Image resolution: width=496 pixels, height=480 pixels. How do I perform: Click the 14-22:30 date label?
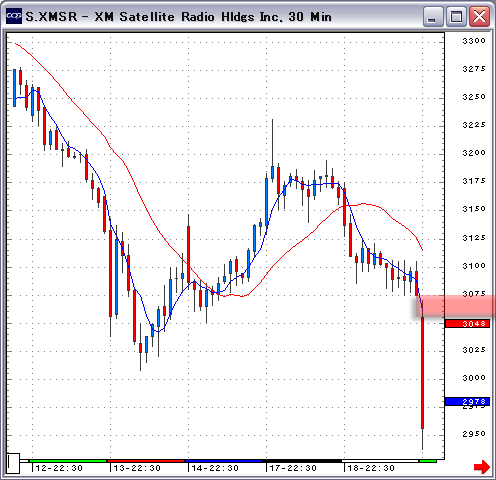point(215,468)
